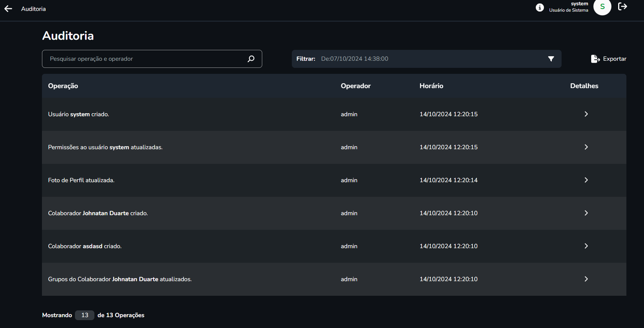Viewport: 644px width, 328px height.
Task: Click the back arrow icon
Action: point(8,9)
